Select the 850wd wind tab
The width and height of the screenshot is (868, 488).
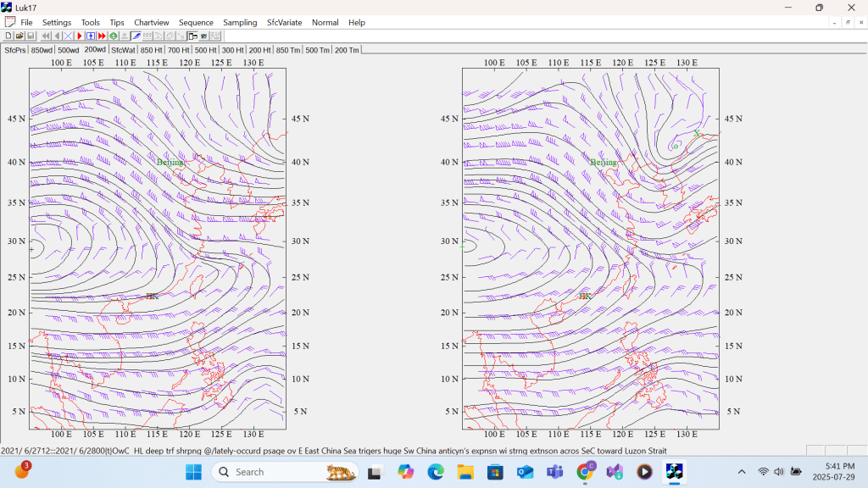pos(42,50)
